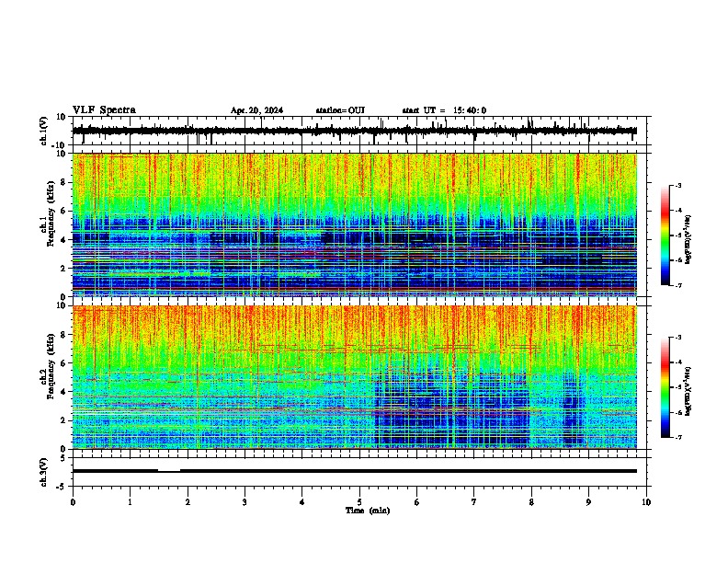728x563 pixels.
Task: Click the ch.1 spectrogram color scale bar
Action: 665,236
